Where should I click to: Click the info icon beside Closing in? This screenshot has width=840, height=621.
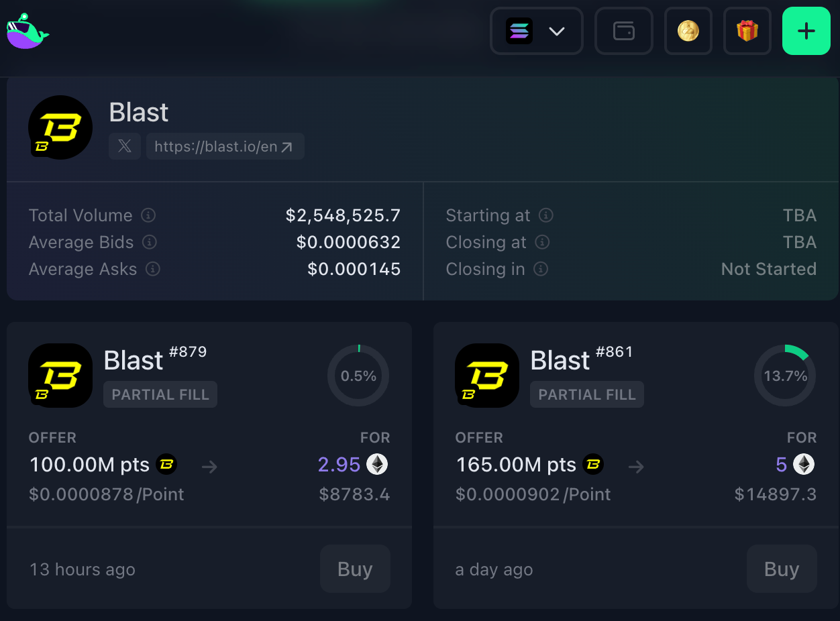(541, 269)
